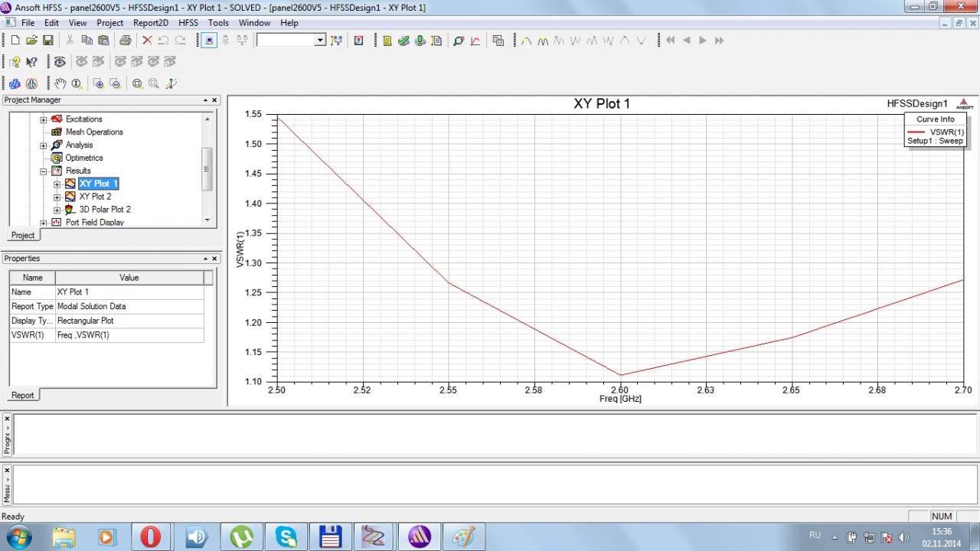Expand the XY Plot 2 node
This screenshot has height=551, width=980.
(57, 197)
